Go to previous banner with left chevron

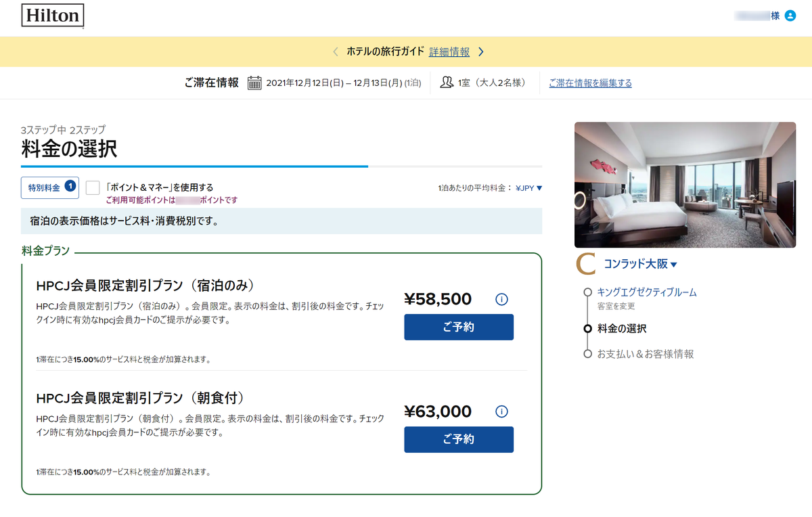click(x=335, y=52)
